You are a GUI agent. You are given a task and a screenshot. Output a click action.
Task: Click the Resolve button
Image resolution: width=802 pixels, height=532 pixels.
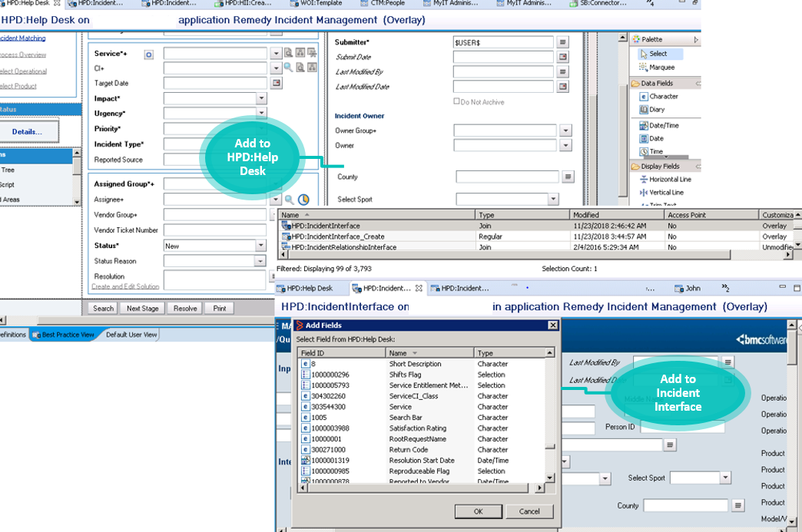pos(185,308)
